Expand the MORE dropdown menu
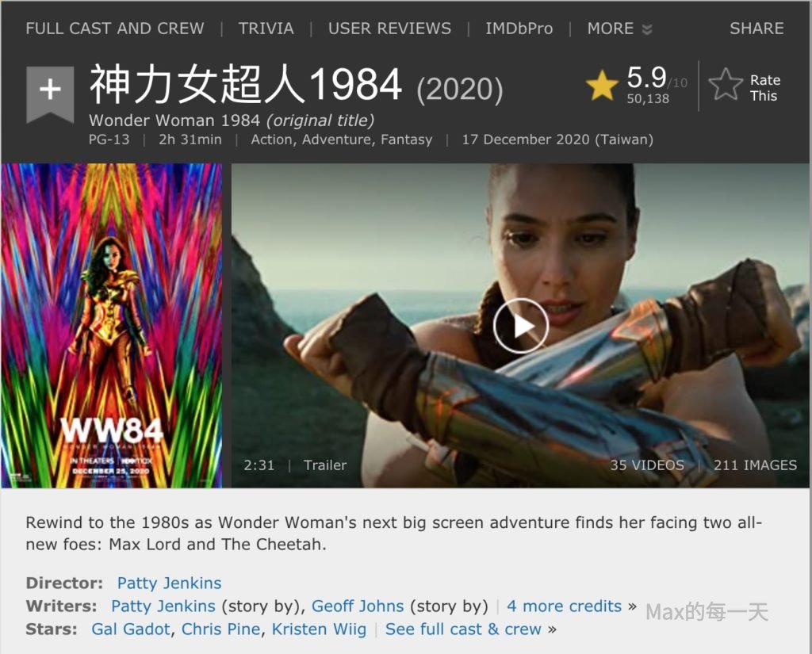The image size is (812, 654). click(619, 29)
